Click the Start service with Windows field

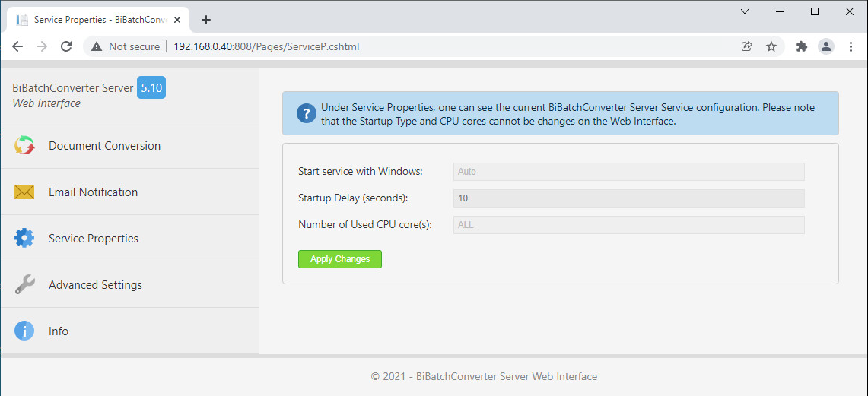628,172
